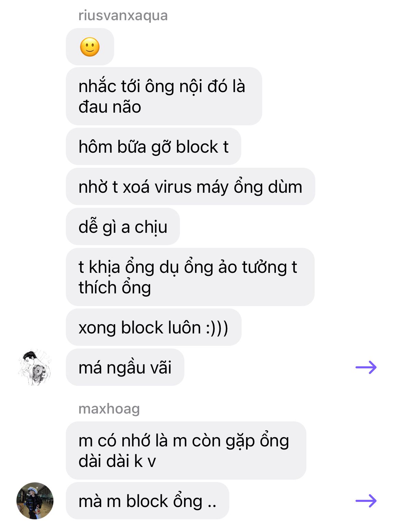
Task: Tap the arrow beside 'má ngầu vãi'
Action: coord(366,367)
